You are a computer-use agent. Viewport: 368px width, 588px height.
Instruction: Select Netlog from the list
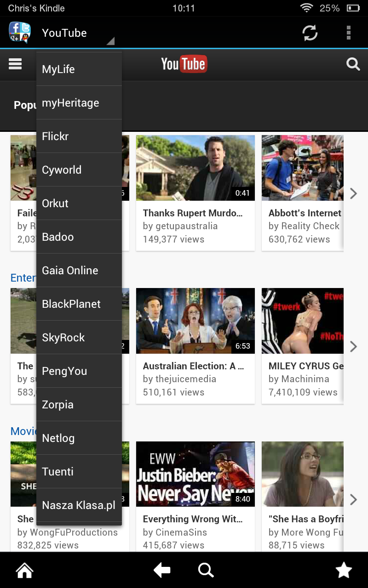coord(79,438)
